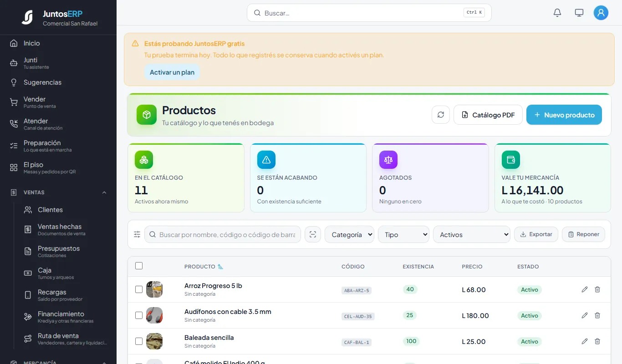This screenshot has width=622, height=364.
Task: Click the JuntosERP logo icon
Action: [27, 17]
